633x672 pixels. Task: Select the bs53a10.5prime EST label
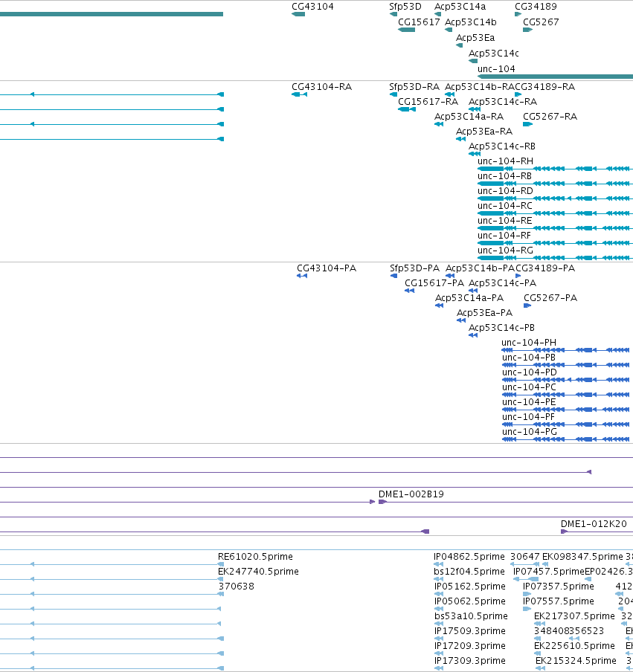pos(470,616)
